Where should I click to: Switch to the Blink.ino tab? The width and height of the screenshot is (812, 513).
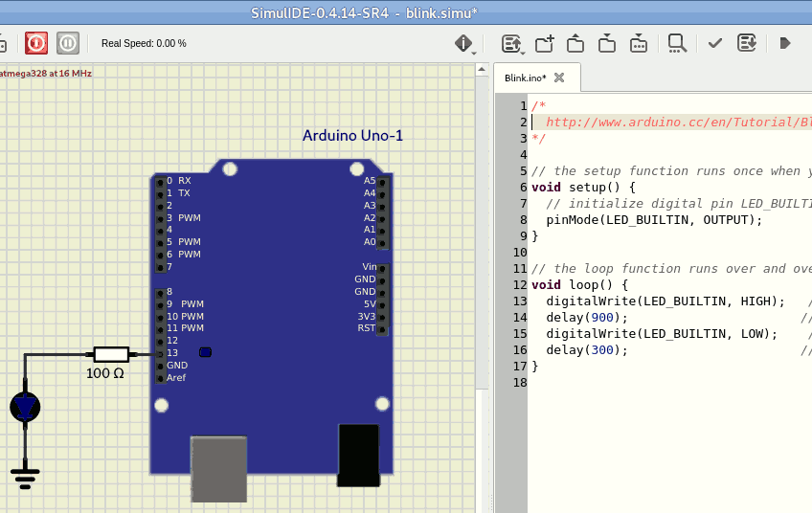pyautogui.click(x=525, y=78)
